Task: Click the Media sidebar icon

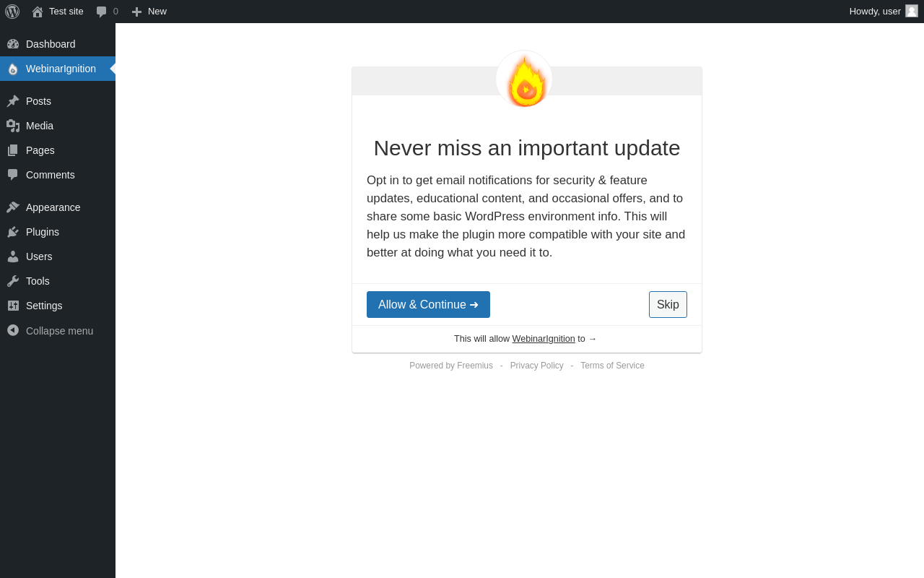Action: click(x=13, y=126)
